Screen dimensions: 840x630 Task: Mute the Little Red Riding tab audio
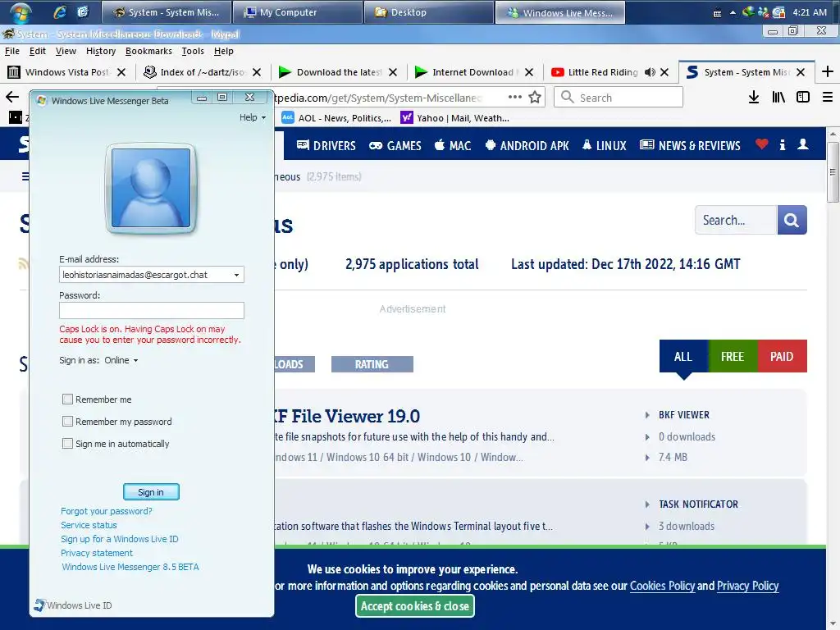650,72
